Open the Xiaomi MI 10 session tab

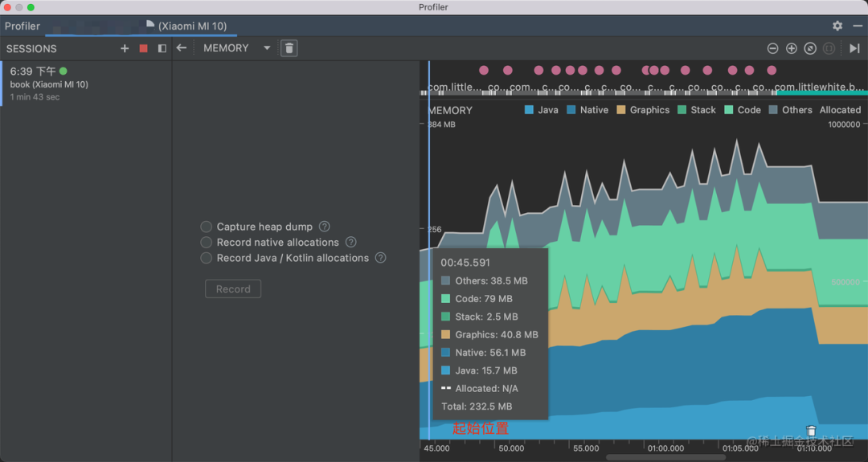click(186, 26)
